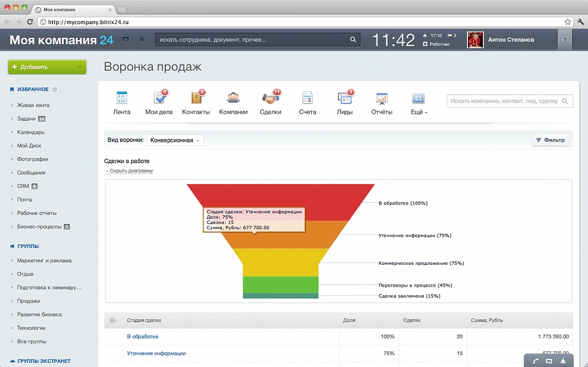This screenshot has width=588, height=367.
Task: Open the Контакты icon
Action: (x=196, y=98)
